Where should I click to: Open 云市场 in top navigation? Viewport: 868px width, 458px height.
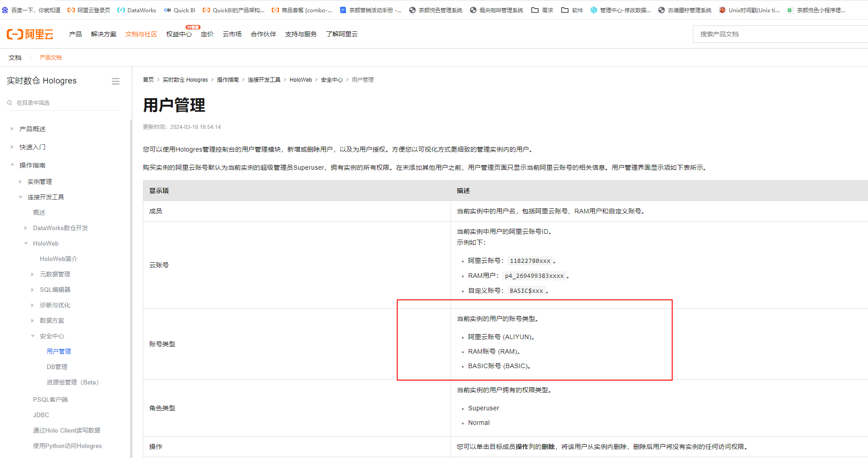click(232, 34)
